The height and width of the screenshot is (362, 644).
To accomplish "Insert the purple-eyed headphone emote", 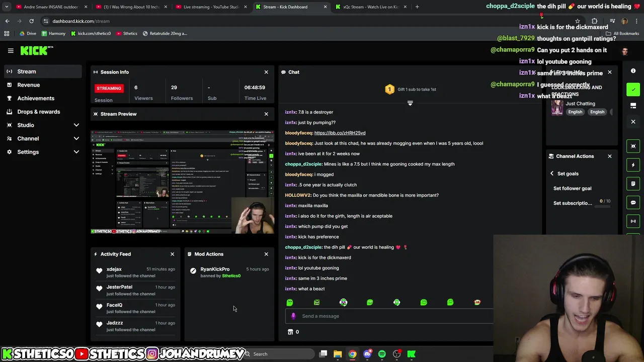I will click(x=343, y=302).
